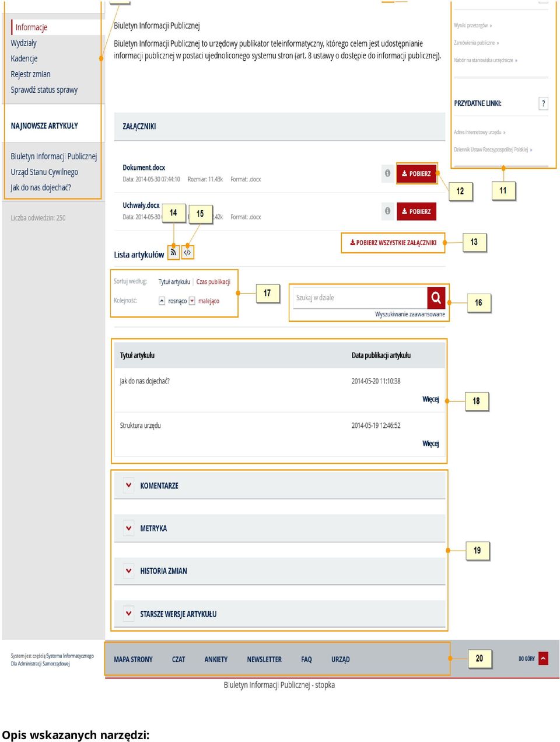Open Rejestr zmian in the side menu
Viewport: 560px width, 742px height.
[x=30, y=74]
